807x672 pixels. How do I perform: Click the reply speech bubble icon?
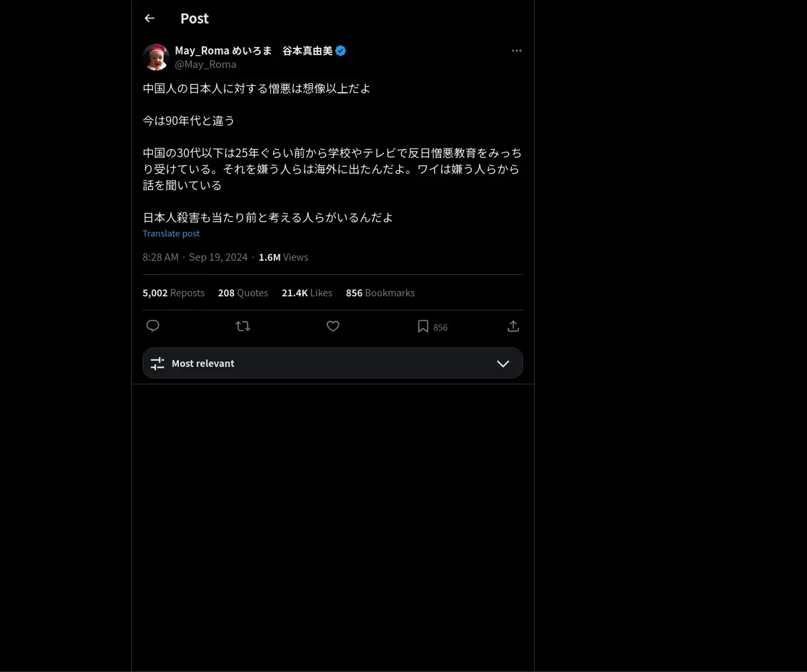pos(153,326)
